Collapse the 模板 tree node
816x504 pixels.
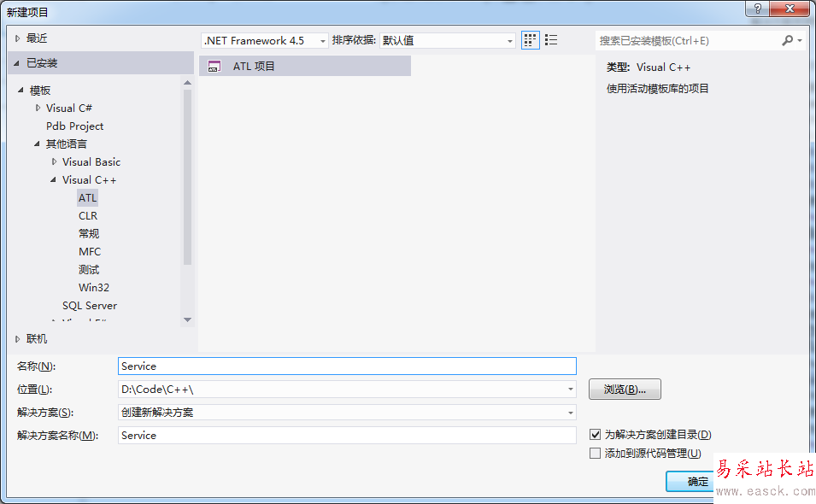click(x=21, y=90)
